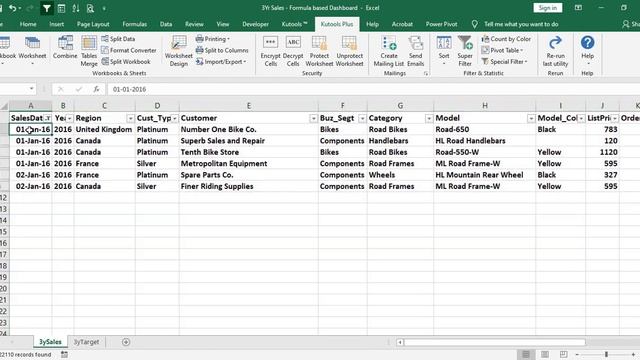Screen dimensions: 640x360
Task: Click Protect Worksheet icon
Action: [x=319, y=51]
